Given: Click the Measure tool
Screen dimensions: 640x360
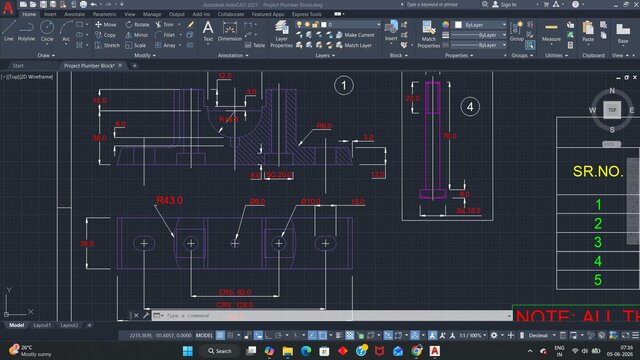Looking at the screenshot, I should point(551,31).
